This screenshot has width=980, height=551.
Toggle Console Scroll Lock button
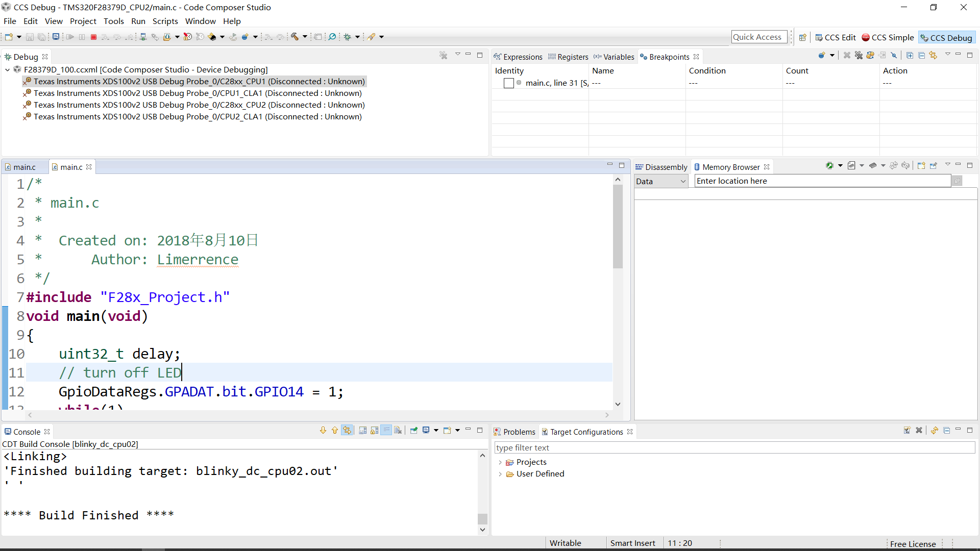pos(374,430)
